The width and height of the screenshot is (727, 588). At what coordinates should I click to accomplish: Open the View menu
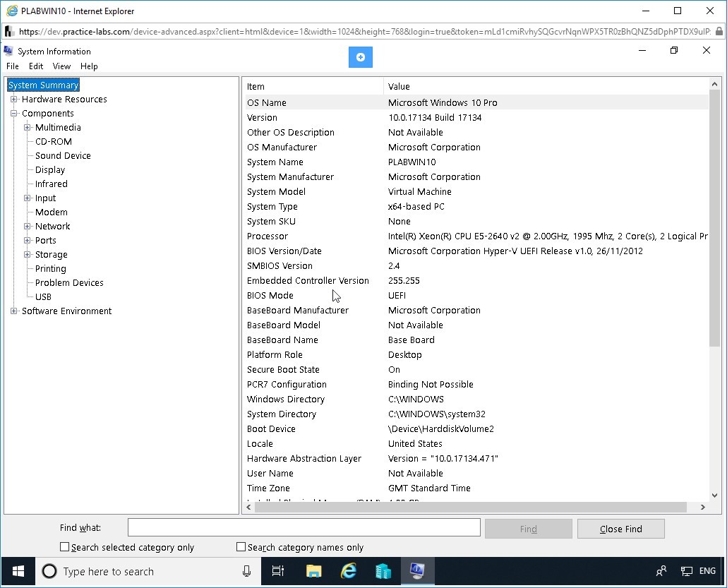(x=61, y=66)
